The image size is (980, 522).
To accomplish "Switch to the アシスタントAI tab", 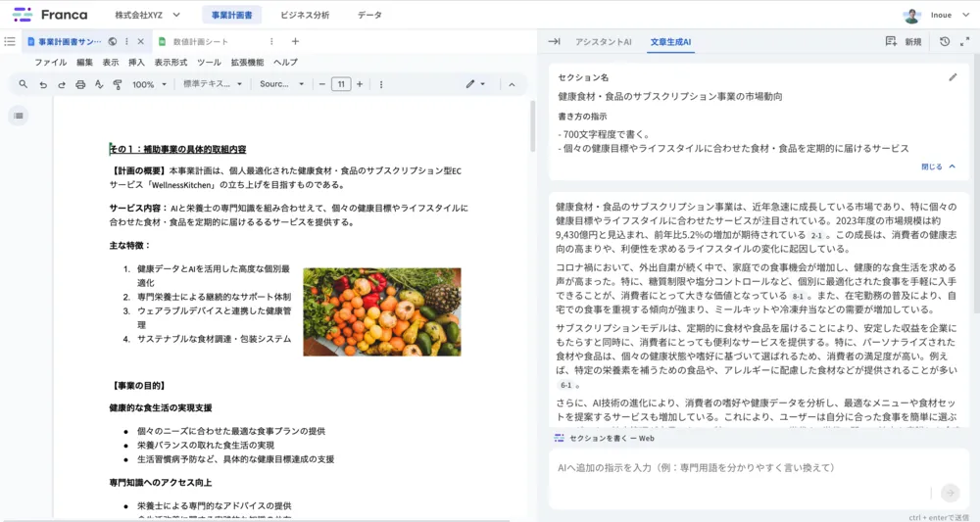I will click(603, 42).
